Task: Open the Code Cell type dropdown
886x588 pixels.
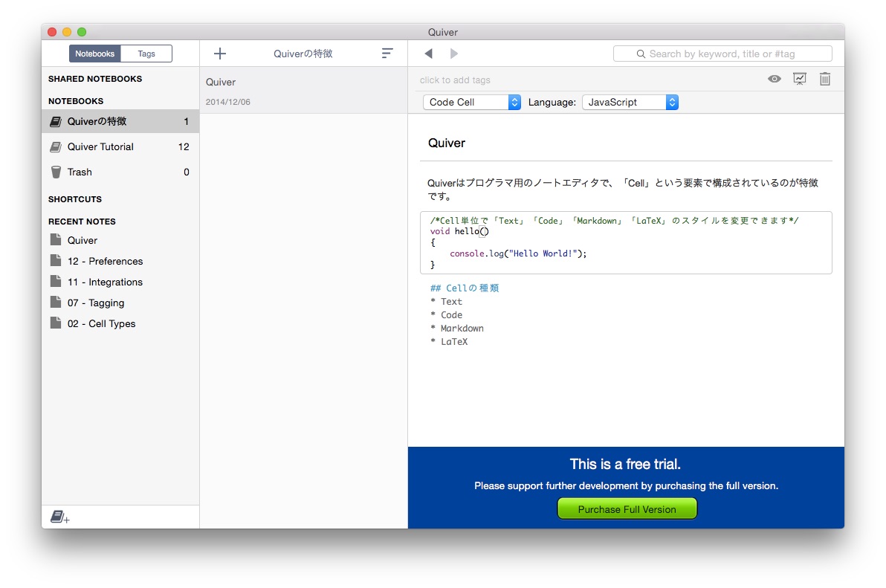Action: (x=472, y=103)
